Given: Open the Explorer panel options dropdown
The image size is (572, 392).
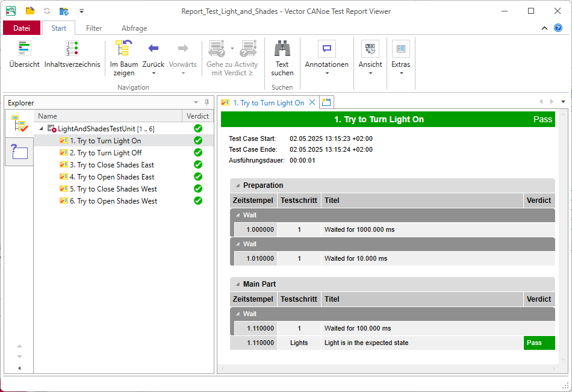Looking at the screenshot, I should coord(196,102).
